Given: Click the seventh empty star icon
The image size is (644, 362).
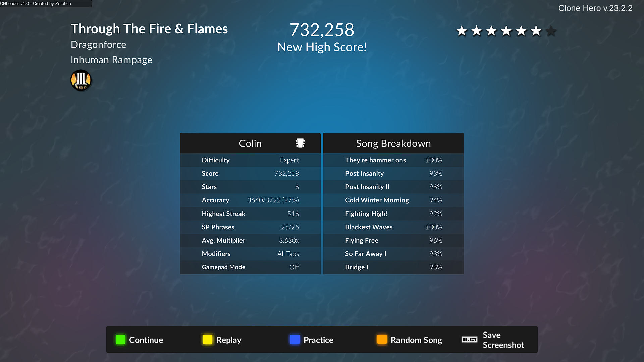Looking at the screenshot, I should (x=551, y=31).
